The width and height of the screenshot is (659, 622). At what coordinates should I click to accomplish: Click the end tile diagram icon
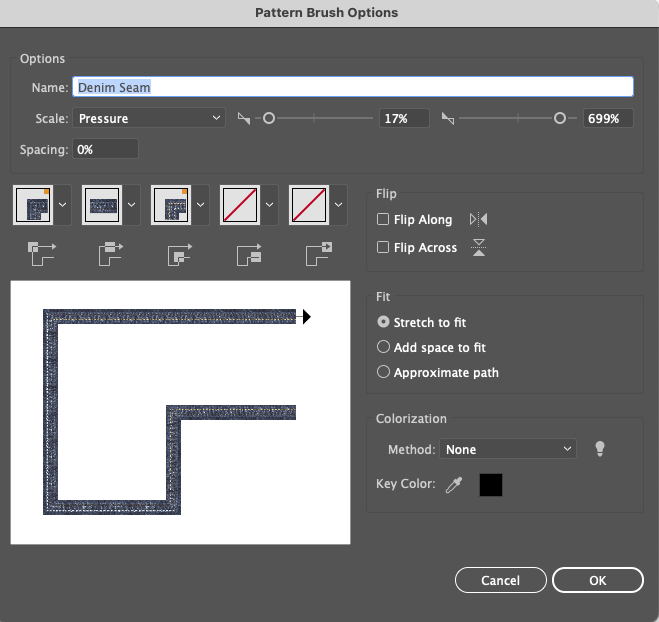point(319,253)
